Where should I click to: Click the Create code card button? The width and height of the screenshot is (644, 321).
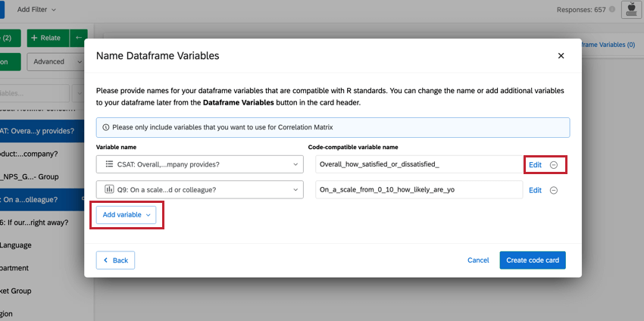(x=533, y=260)
